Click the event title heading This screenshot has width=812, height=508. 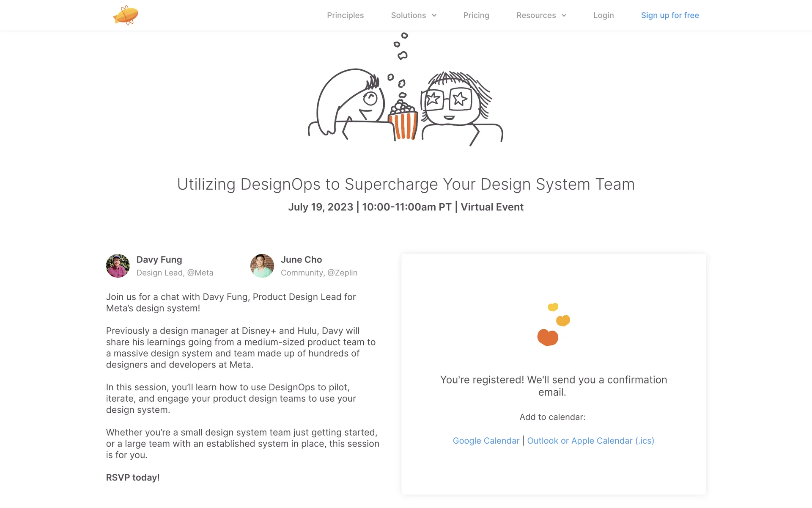point(406,184)
